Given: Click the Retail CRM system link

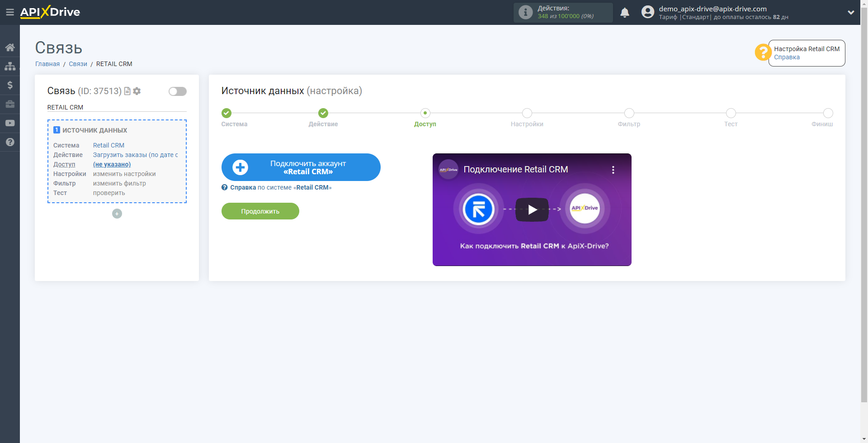Looking at the screenshot, I should pyautogui.click(x=108, y=145).
